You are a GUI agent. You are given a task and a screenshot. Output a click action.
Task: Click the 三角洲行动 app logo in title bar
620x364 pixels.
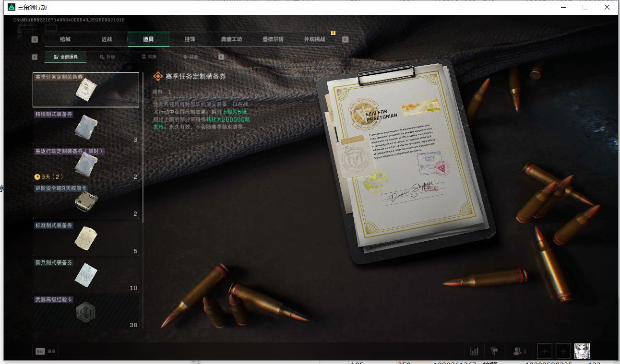coord(12,7)
